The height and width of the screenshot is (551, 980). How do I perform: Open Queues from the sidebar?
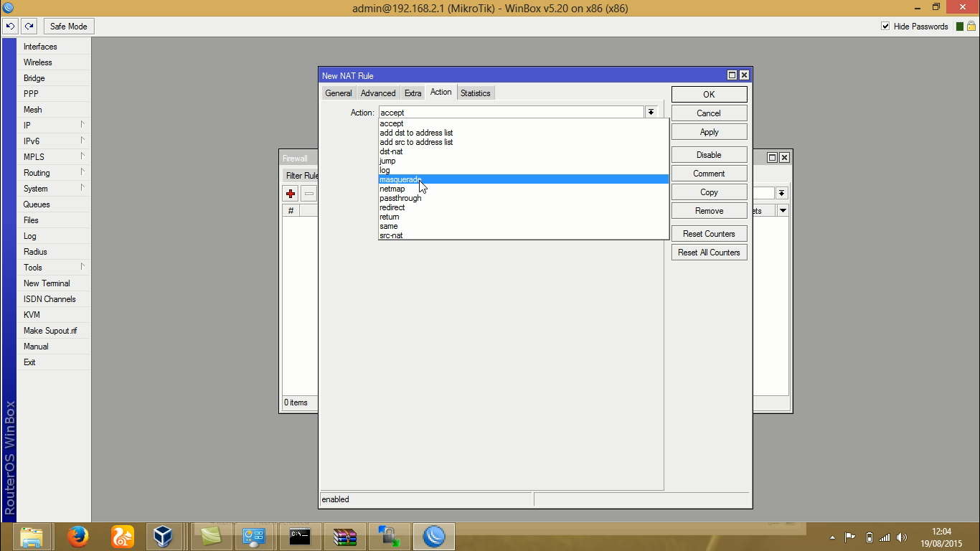tap(55, 204)
